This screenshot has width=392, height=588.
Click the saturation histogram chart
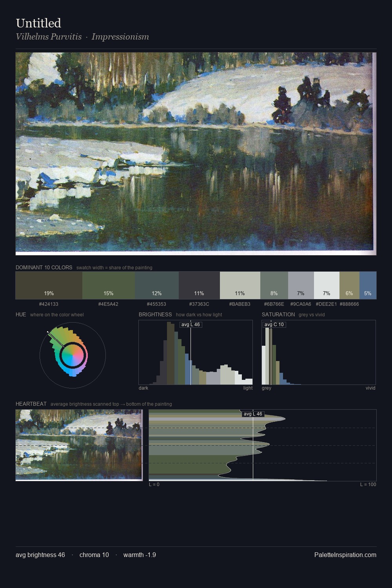(x=319, y=352)
